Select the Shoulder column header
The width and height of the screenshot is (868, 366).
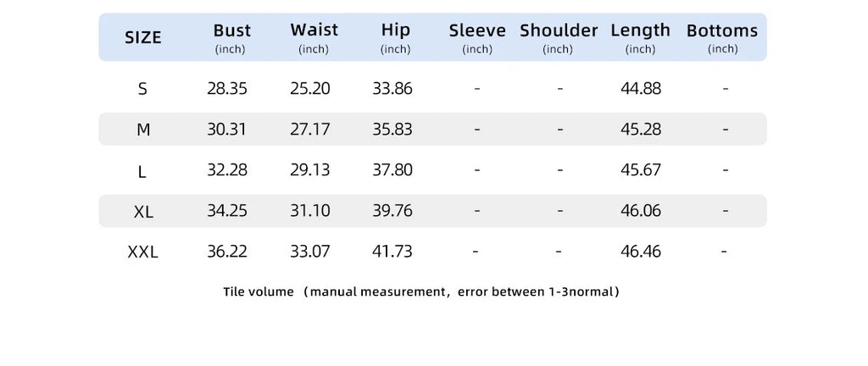[559, 31]
